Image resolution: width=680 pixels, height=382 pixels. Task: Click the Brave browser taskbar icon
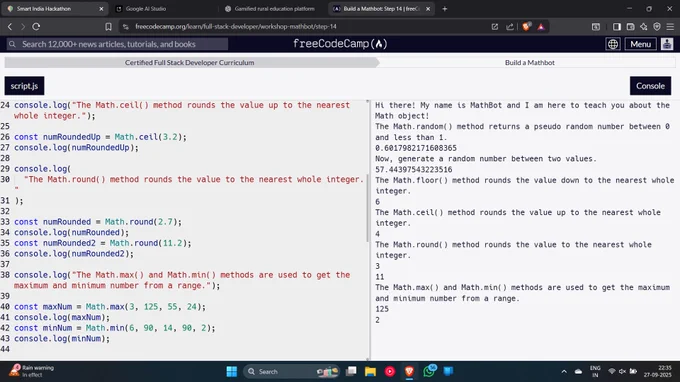click(409, 372)
